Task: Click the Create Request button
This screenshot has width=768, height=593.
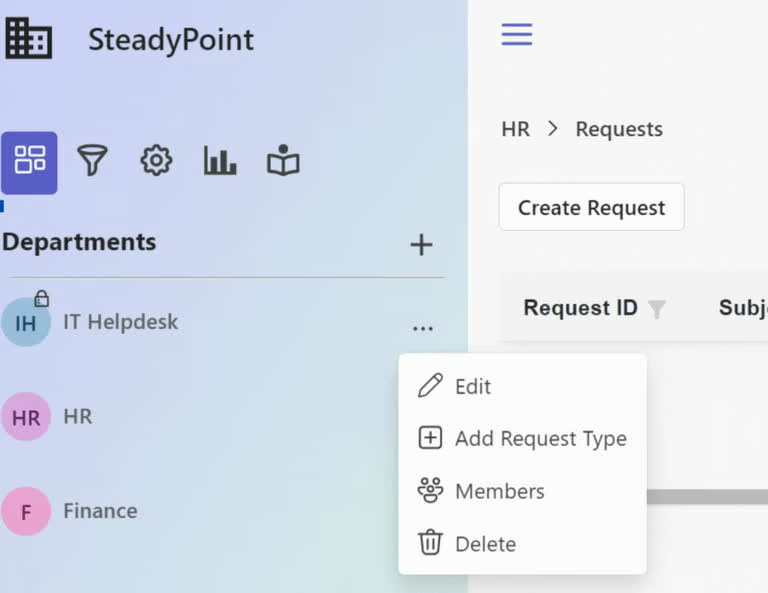Action: pos(591,207)
